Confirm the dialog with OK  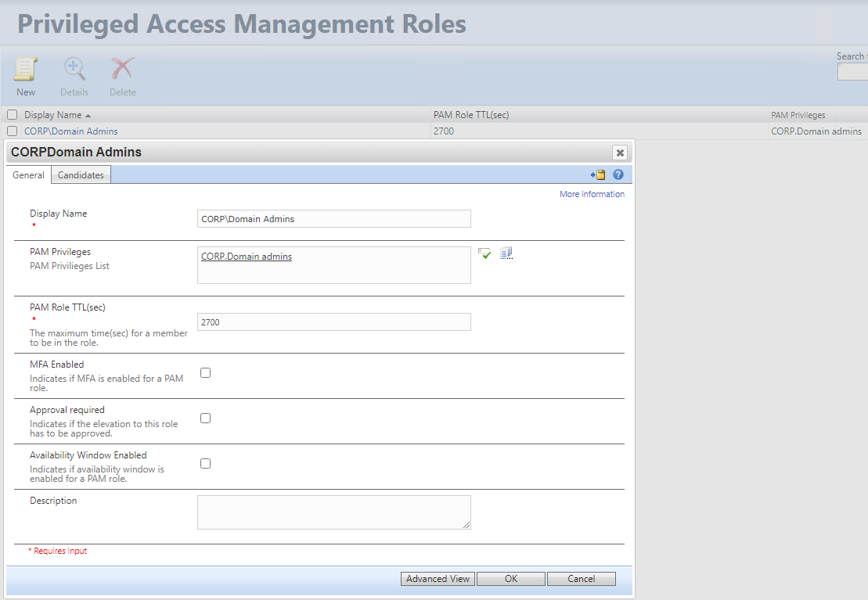pyautogui.click(x=510, y=579)
